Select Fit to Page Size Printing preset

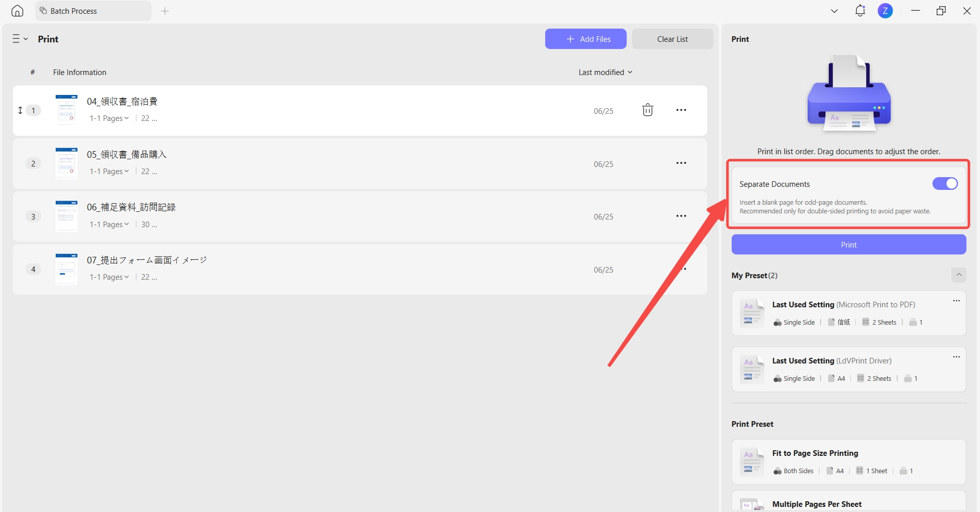click(849, 462)
